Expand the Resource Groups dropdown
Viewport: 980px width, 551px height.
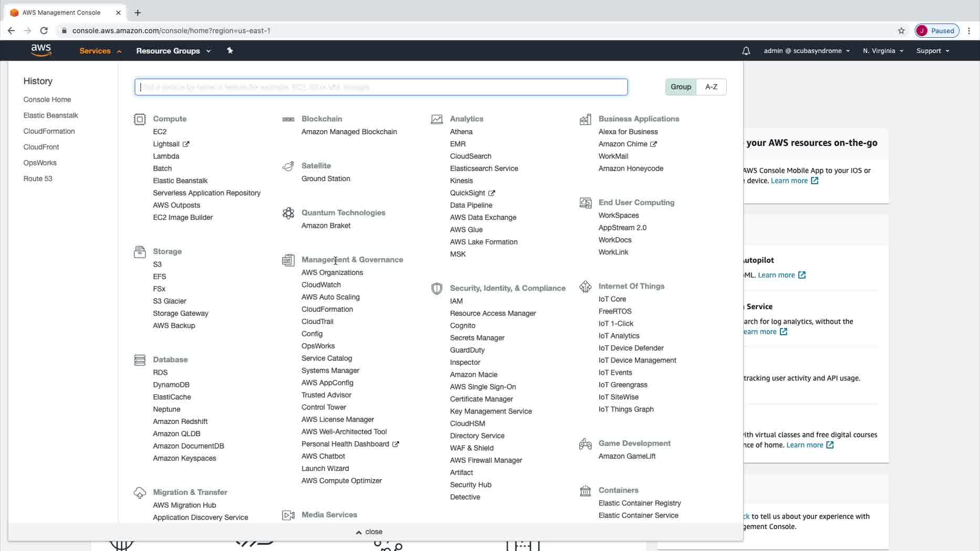[x=173, y=51]
